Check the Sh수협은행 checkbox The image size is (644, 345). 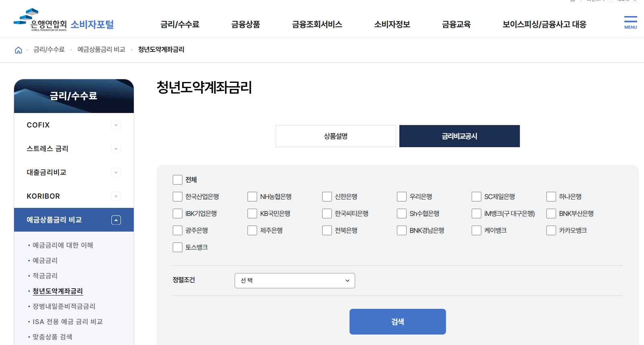(x=402, y=214)
